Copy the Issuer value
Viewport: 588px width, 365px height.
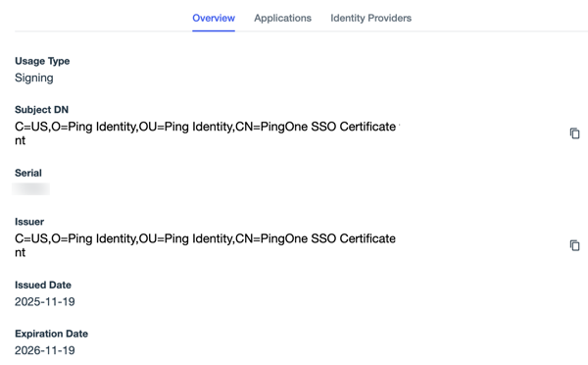(574, 245)
